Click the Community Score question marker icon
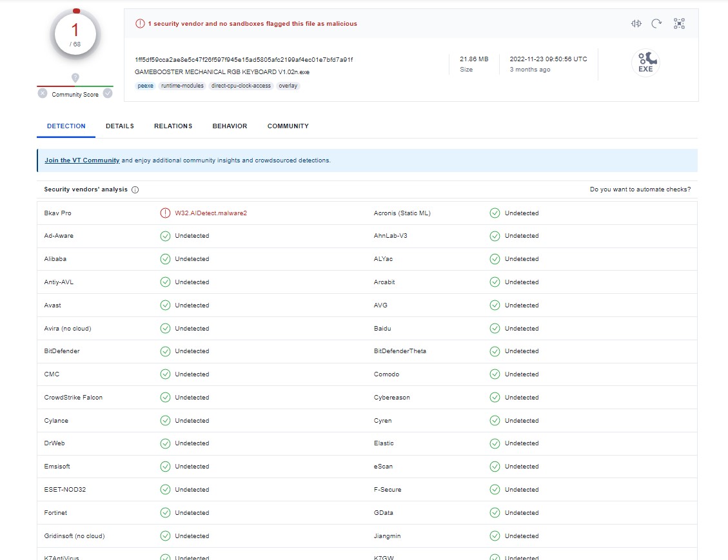728x560 pixels. tap(75, 77)
